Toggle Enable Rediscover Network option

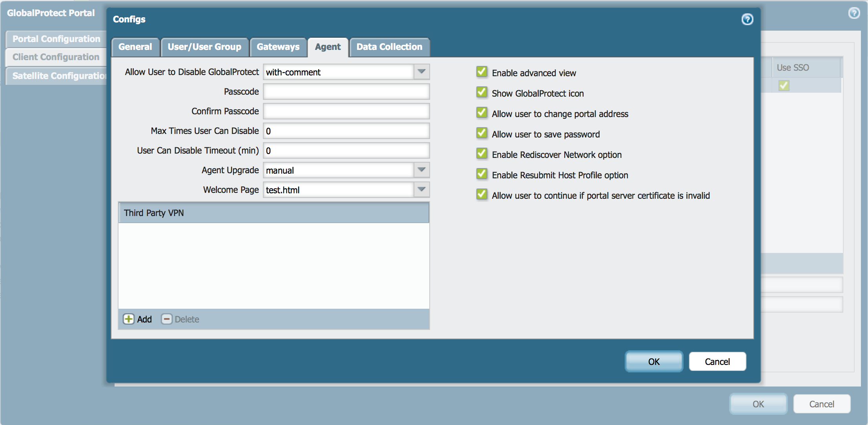(x=482, y=154)
